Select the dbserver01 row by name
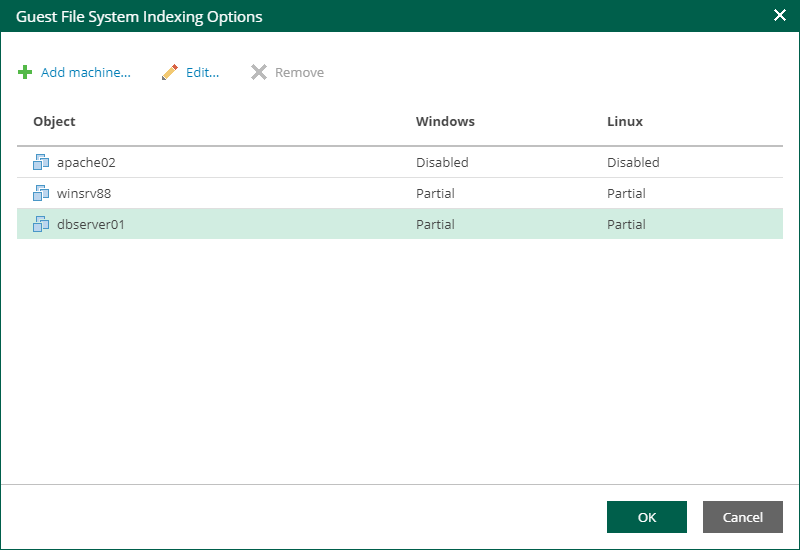This screenshot has width=800, height=550. 91,224
